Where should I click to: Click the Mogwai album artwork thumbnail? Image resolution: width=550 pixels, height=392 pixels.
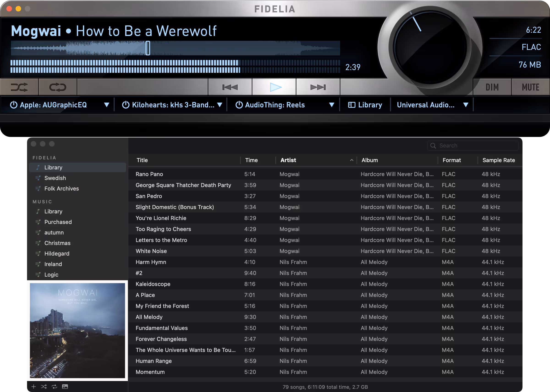(77, 330)
